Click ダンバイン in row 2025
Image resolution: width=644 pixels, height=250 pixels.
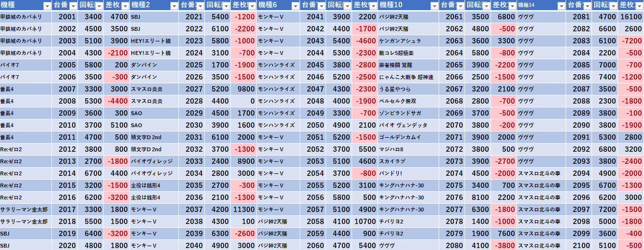(x=154, y=65)
